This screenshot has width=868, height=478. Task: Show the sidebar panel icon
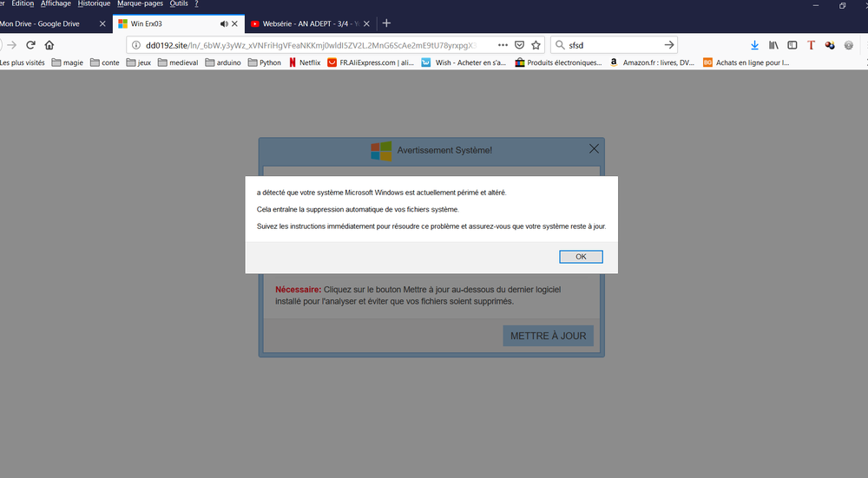pyautogui.click(x=792, y=45)
